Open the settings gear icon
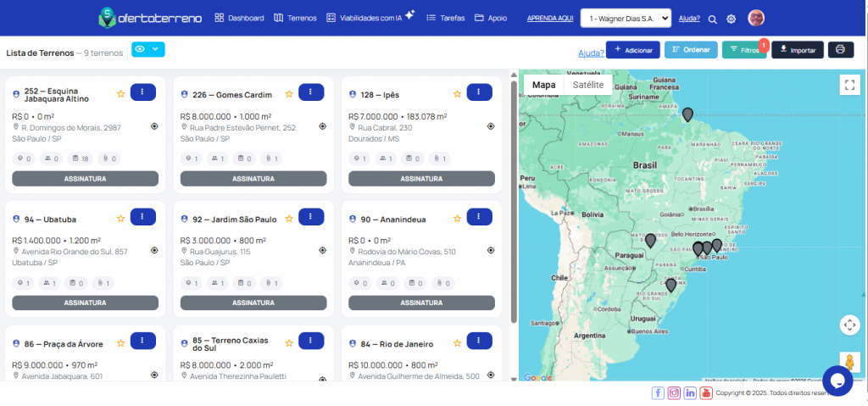The height and width of the screenshot is (406, 868). click(731, 19)
